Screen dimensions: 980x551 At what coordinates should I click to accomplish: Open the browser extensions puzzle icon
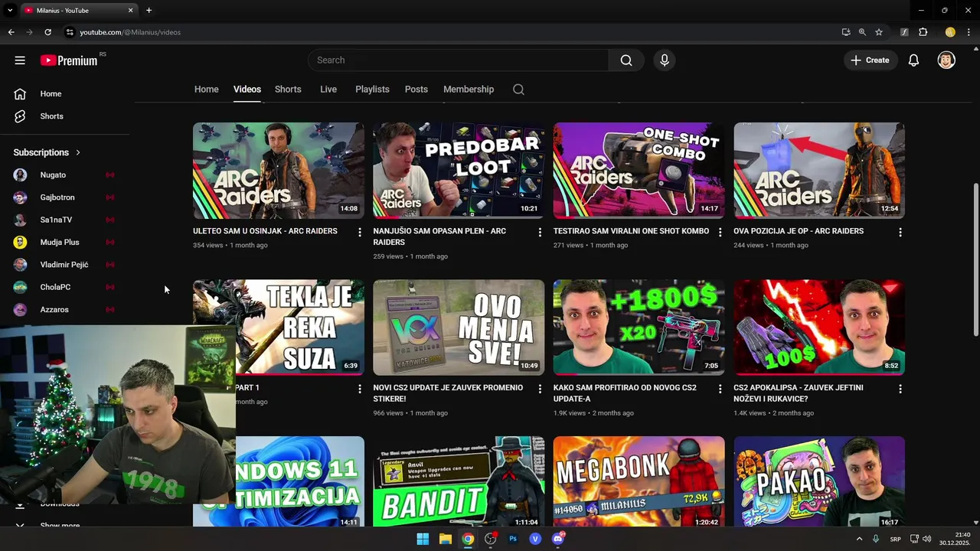pos(923,32)
